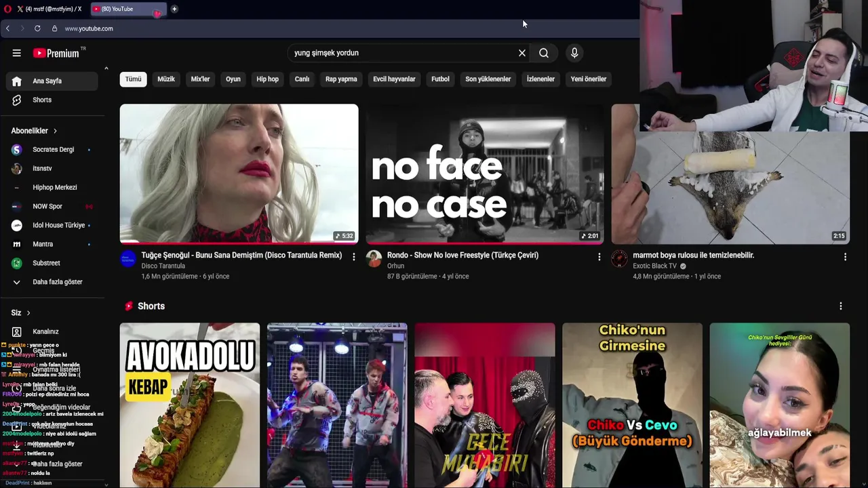The height and width of the screenshot is (488, 868).
Task: Click the Exotic Black TV channel name
Action: [654, 266]
